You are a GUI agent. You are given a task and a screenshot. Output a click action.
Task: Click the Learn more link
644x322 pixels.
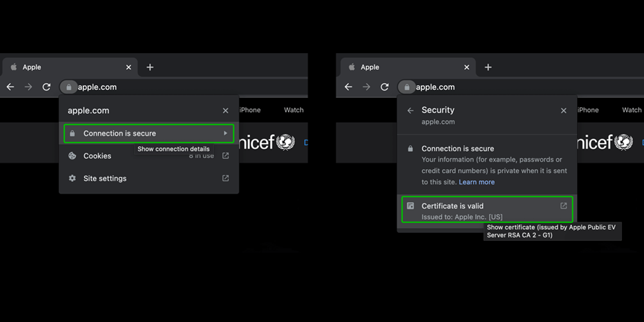click(x=477, y=182)
